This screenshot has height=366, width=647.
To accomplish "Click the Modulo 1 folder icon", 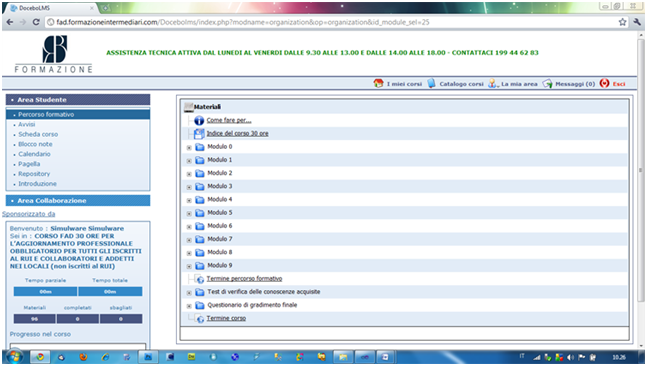I will click(200, 160).
